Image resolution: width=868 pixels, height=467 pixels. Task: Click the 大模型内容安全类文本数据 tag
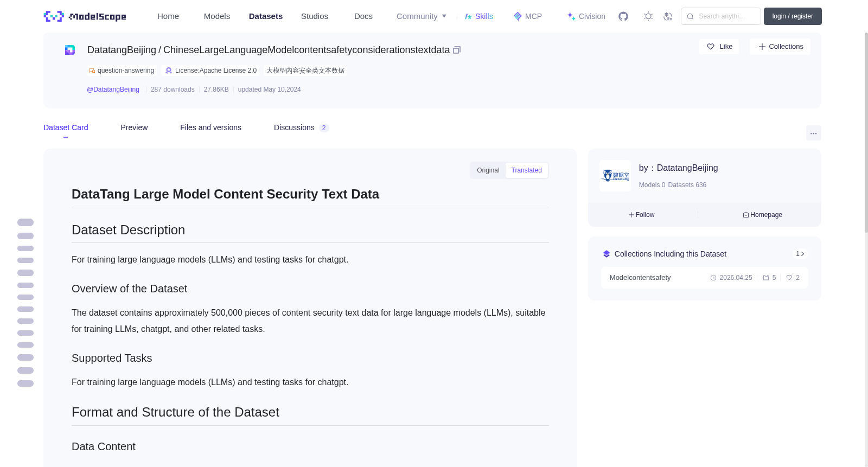(x=305, y=71)
